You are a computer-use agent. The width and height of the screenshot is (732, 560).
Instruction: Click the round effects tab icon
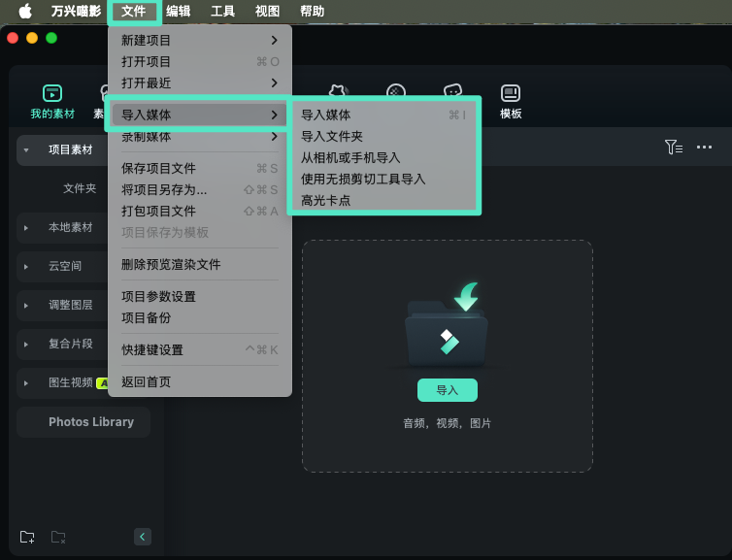(396, 91)
